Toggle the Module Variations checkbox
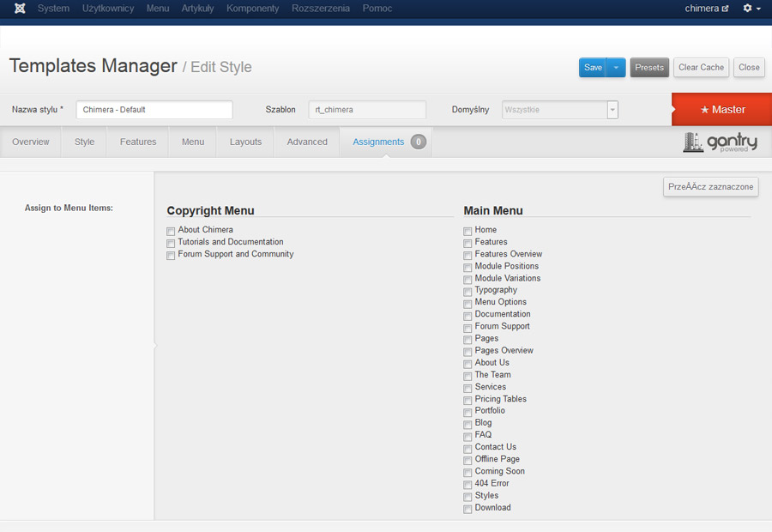 467,280
